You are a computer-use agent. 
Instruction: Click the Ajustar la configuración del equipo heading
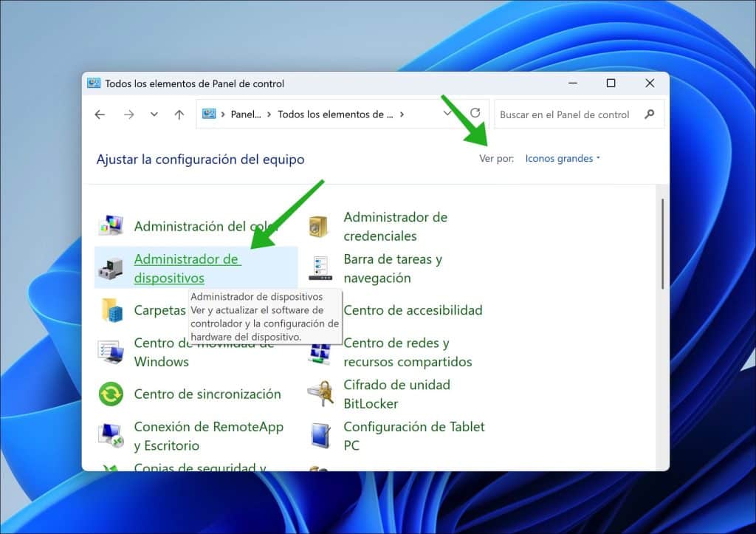tap(201, 160)
